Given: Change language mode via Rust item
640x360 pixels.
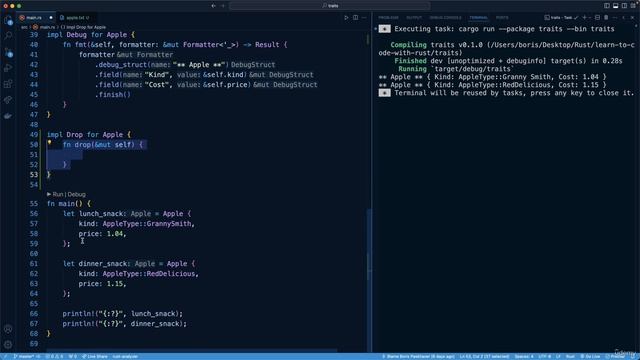Looking at the screenshot, I should click(570, 356).
